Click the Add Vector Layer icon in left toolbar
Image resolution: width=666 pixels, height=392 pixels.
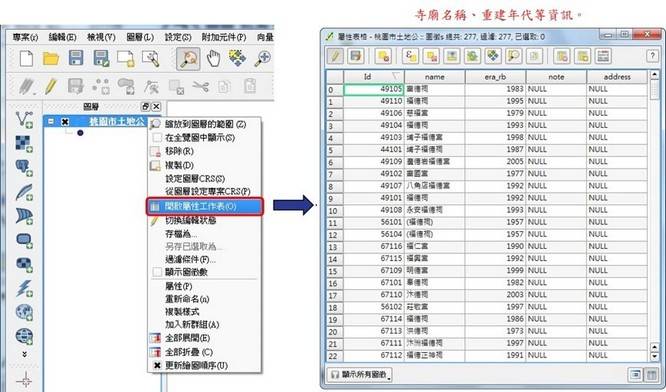click(x=24, y=119)
